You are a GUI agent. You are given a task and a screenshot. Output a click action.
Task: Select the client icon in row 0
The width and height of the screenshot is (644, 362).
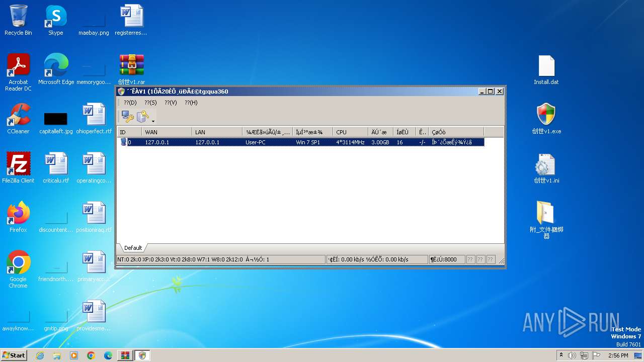pos(123,142)
